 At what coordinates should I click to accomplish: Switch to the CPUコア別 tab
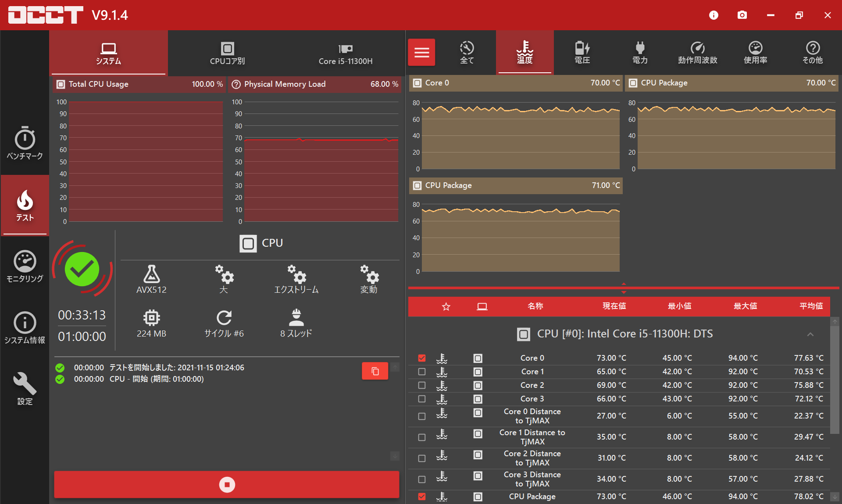tap(227, 53)
